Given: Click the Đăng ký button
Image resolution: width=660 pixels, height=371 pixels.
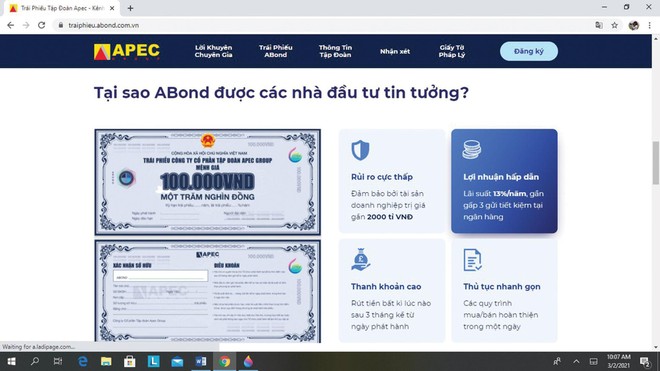Looking at the screenshot, I should click(x=529, y=51).
